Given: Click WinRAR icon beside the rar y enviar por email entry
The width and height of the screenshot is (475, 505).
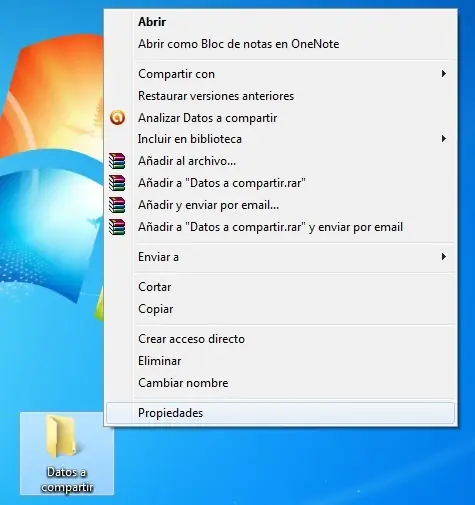Looking at the screenshot, I should point(117,227).
